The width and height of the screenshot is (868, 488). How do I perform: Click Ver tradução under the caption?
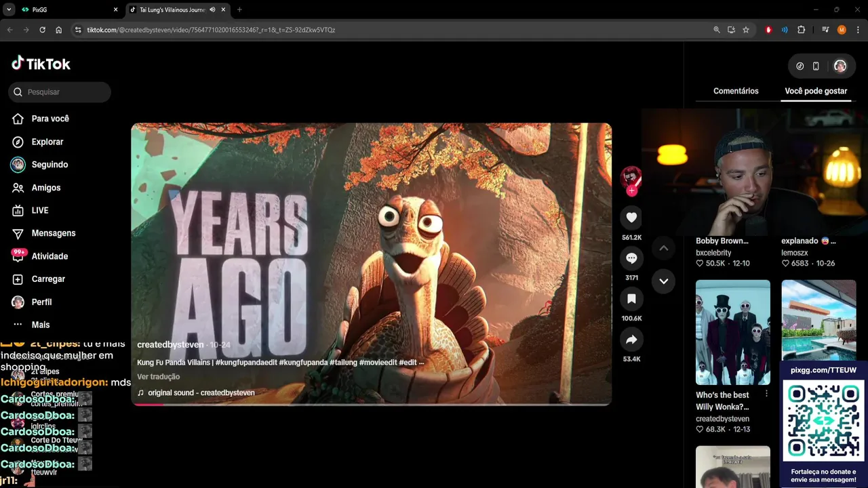[x=158, y=377]
